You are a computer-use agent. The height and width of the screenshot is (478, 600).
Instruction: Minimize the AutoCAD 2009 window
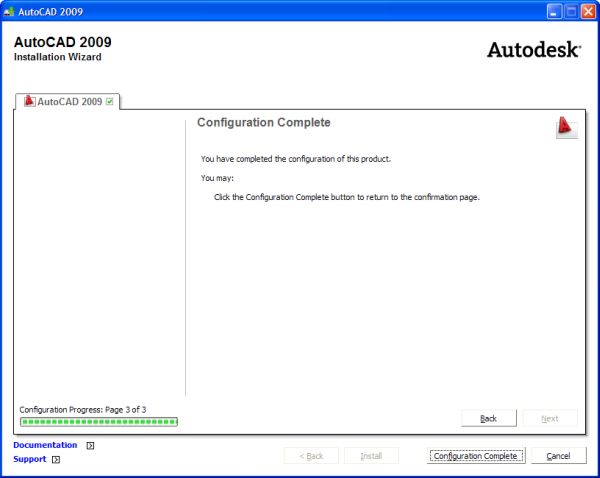click(x=554, y=11)
